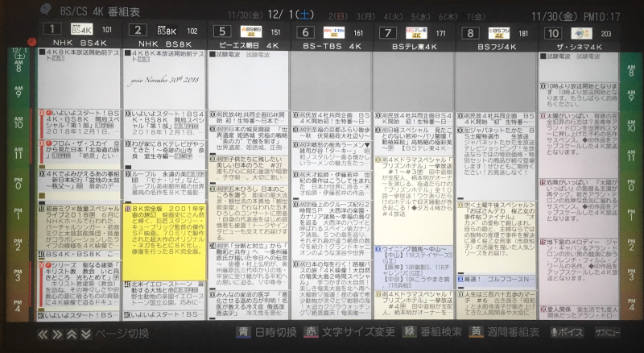Switch to the 4(火) date tab
The width and height of the screenshot is (644, 353).
pyautogui.click(x=393, y=17)
